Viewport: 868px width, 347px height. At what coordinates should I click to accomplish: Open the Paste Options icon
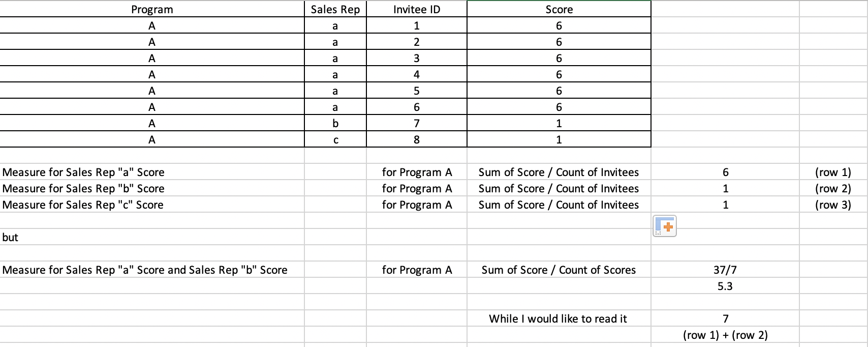pyautogui.click(x=664, y=226)
